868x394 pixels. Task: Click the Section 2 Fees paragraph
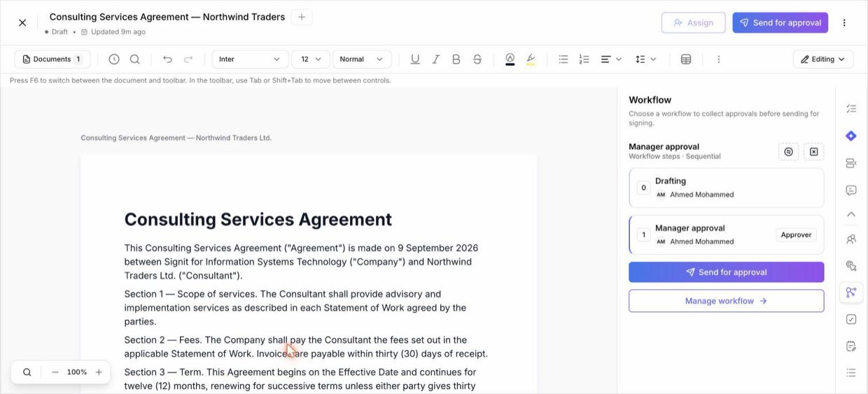(x=306, y=346)
